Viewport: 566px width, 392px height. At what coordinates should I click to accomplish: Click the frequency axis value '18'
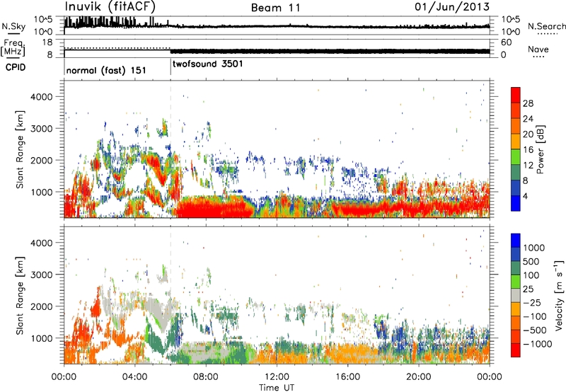coord(47,42)
